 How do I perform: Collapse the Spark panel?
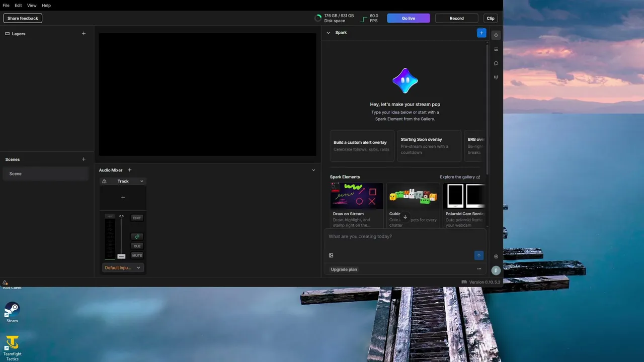pyautogui.click(x=329, y=33)
